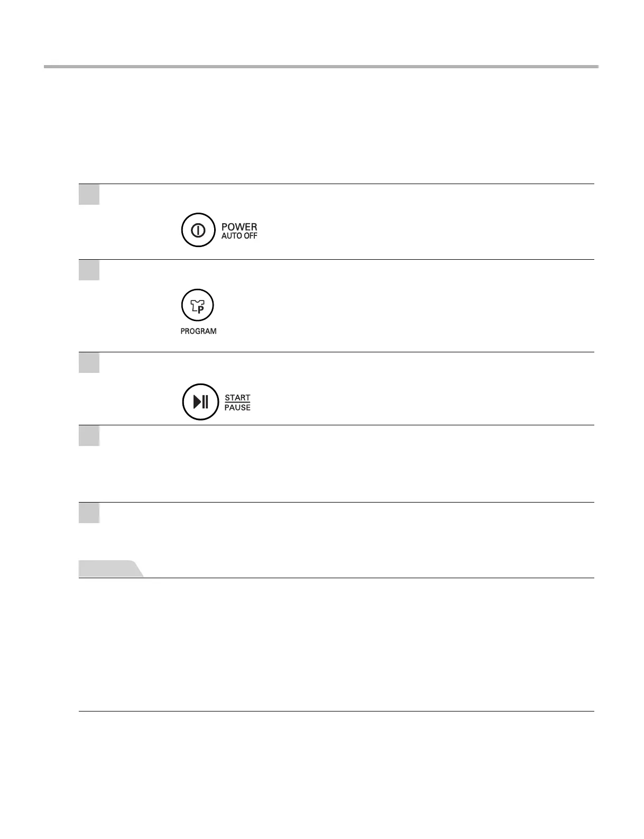Click the gray step marker above Start/Pause icon
Screen dimensions: 644x839
(89, 363)
